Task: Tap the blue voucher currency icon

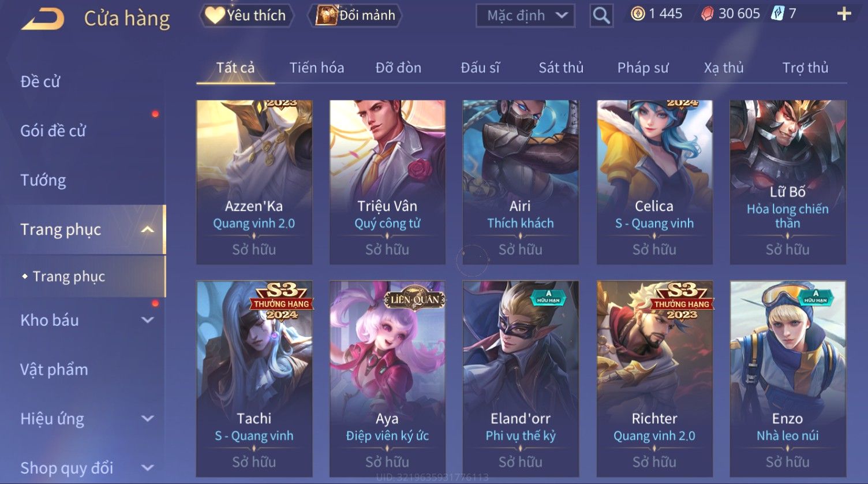Action: (x=777, y=14)
